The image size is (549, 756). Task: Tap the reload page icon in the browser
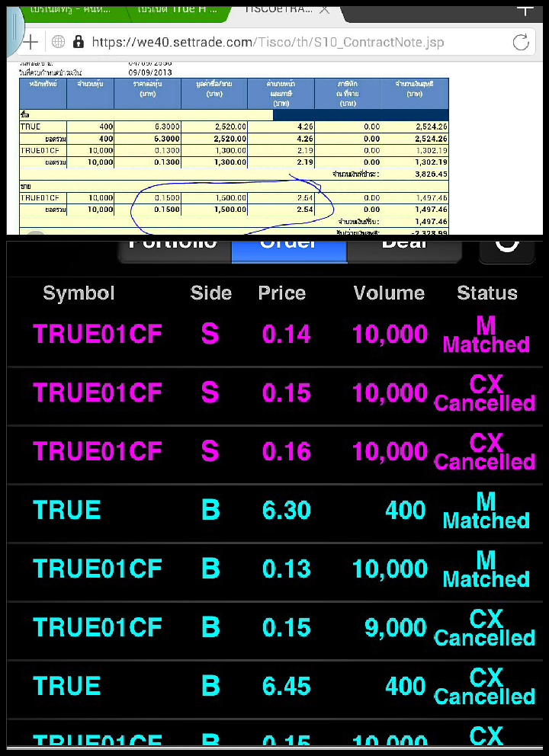pos(521,43)
